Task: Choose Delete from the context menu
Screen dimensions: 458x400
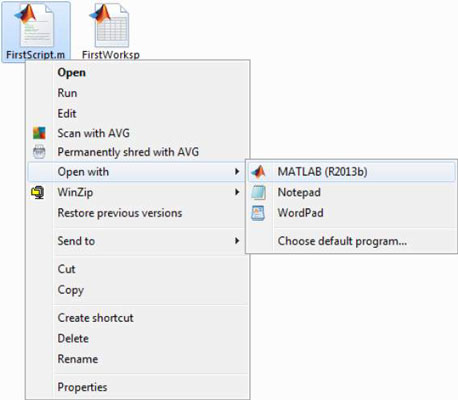Action: coord(137,338)
